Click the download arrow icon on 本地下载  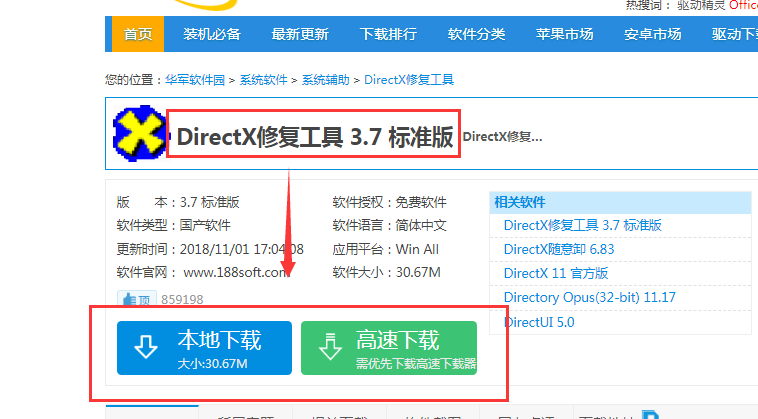pos(146,347)
